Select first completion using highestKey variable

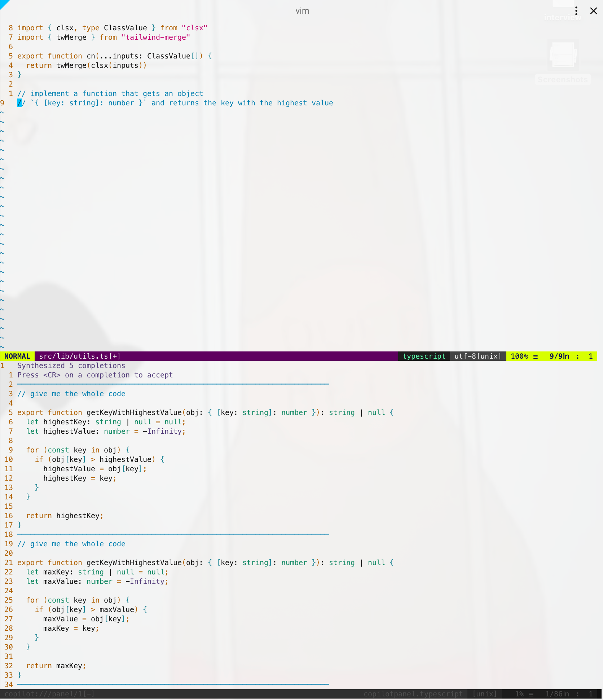[x=205, y=412]
